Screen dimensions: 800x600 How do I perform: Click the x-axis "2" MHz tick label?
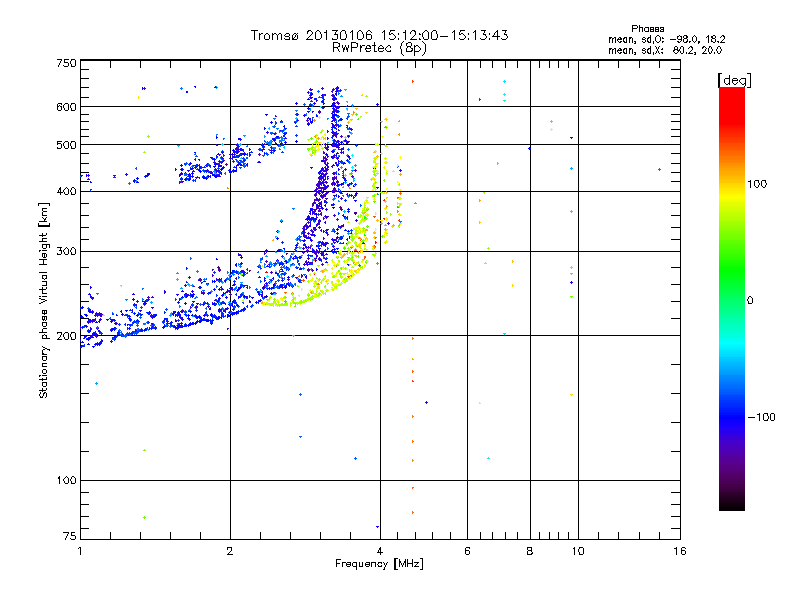230,551
